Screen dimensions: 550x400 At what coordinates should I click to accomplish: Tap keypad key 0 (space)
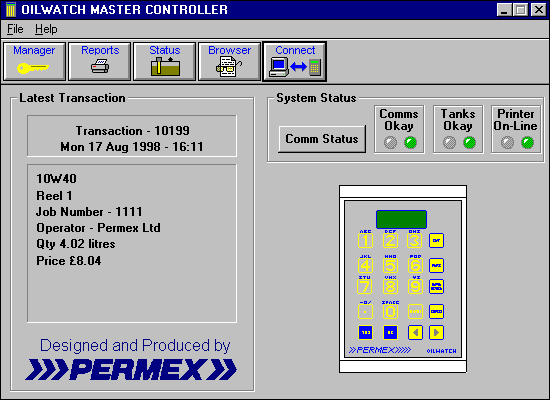click(x=390, y=312)
